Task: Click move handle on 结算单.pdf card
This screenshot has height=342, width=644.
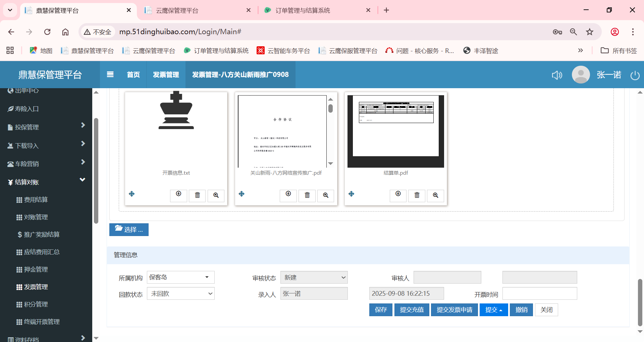Action: pyautogui.click(x=351, y=194)
